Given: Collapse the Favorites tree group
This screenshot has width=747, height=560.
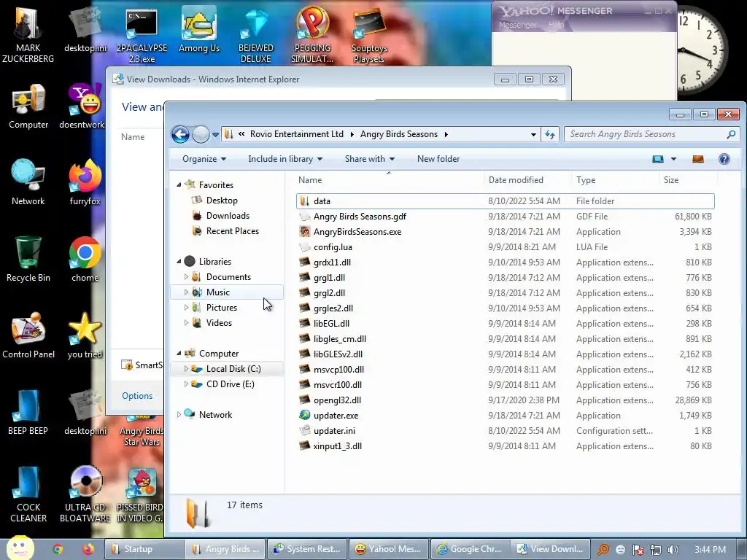Looking at the screenshot, I should click(x=179, y=184).
